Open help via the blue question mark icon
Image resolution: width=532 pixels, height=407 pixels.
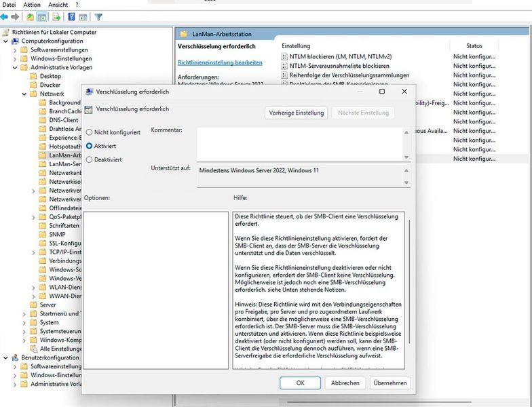click(72, 16)
